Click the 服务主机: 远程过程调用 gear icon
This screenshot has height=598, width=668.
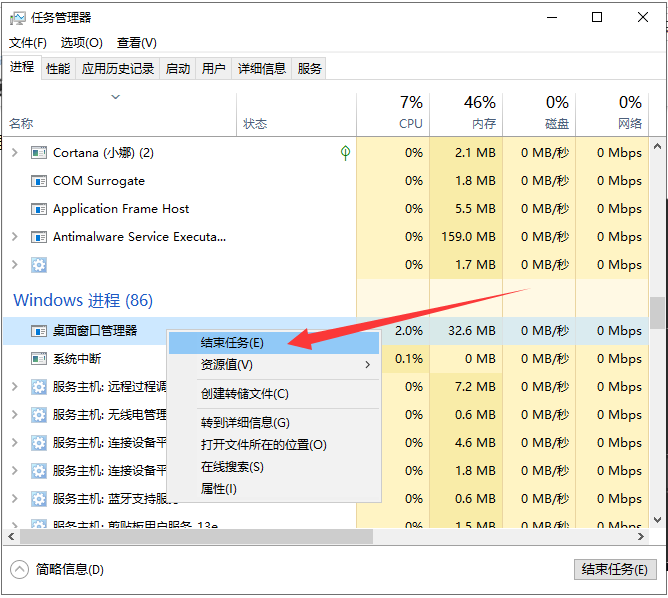(x=39, y=387)
